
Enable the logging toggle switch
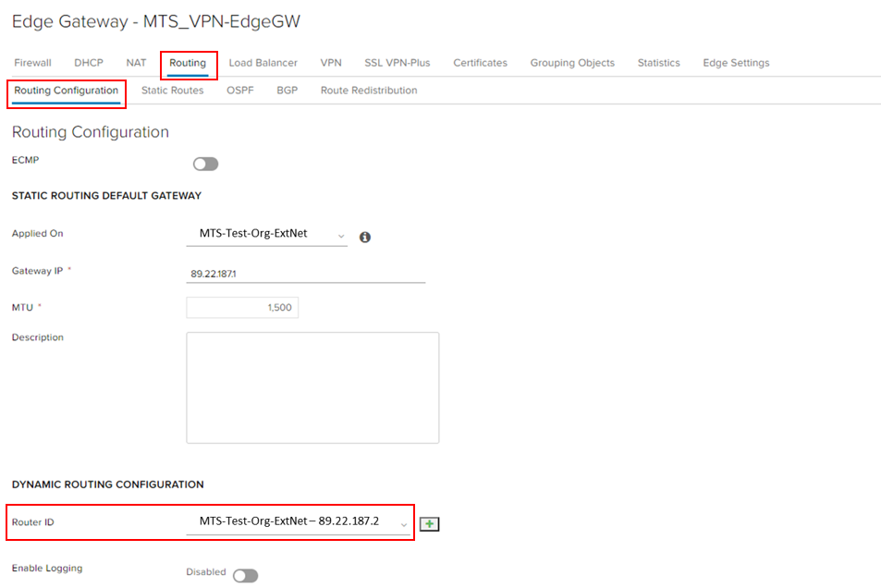pos(245,575)
